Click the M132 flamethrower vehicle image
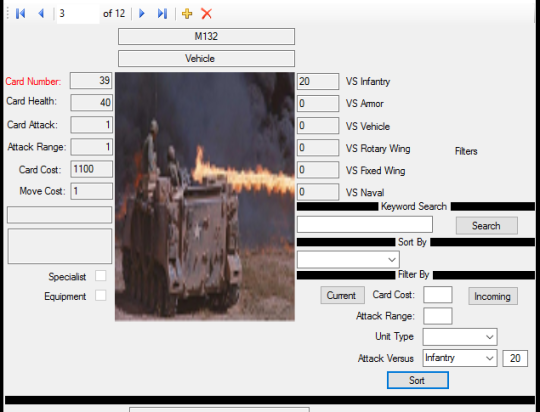Image resolution: width=540 pixels, height=412 pixels. 205,197
